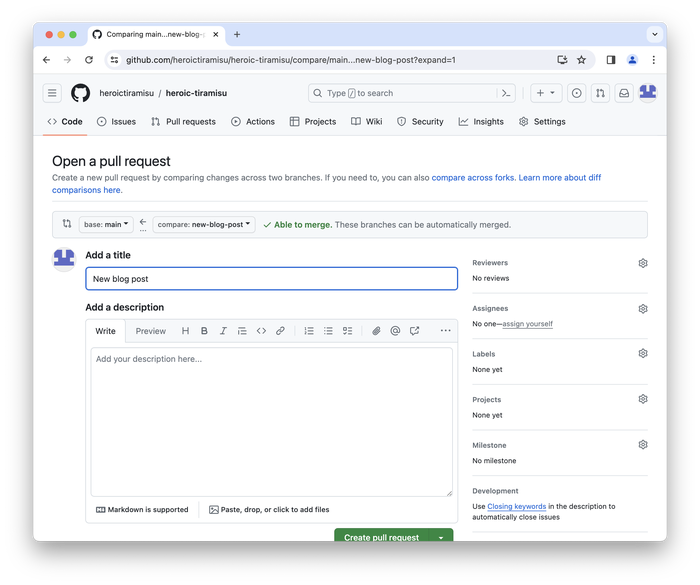The width and height of the screenshot is (700, 585).
Task: Reload the page in the browser
Action: pos(89,60)
